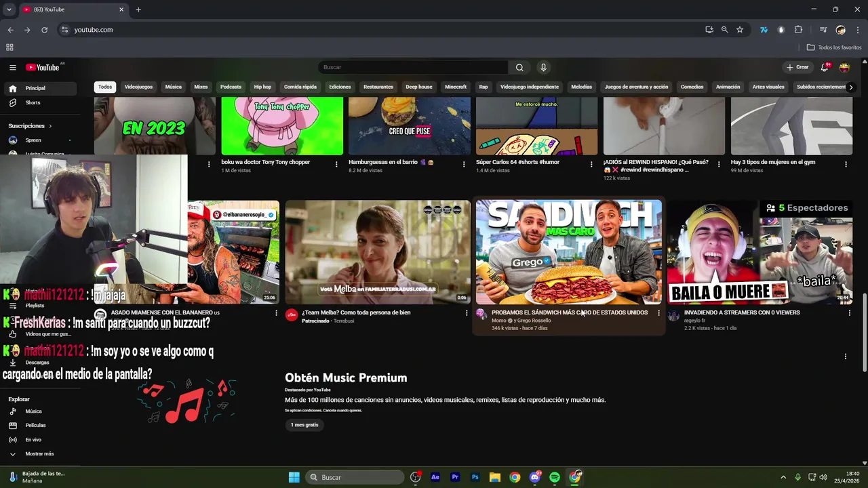Image resolution: width=868 pixels, height=488 pixels.
Task: Open the SANDWICH MAS CARO video thumbnail
Action: pos(569,252)
